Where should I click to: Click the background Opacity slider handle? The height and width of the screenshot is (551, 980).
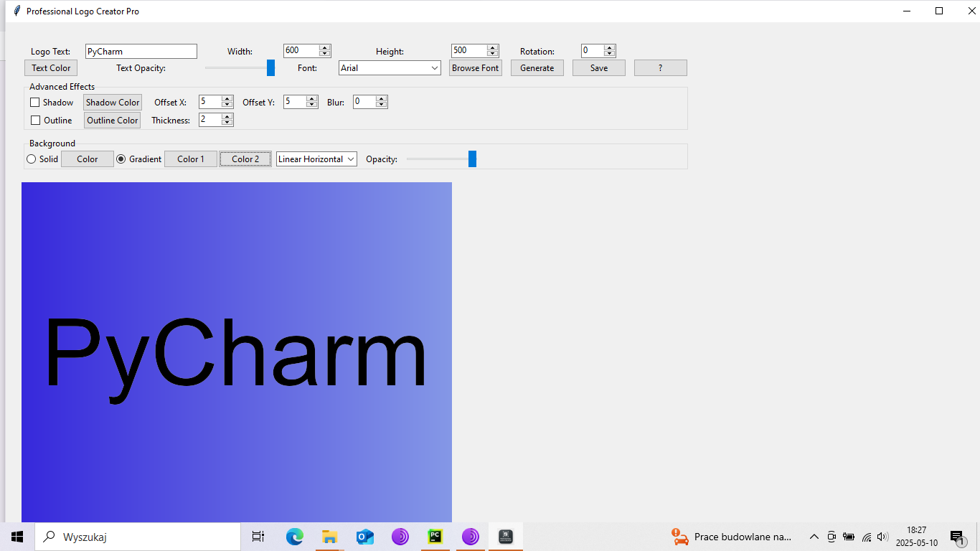[x=472, y=159]
